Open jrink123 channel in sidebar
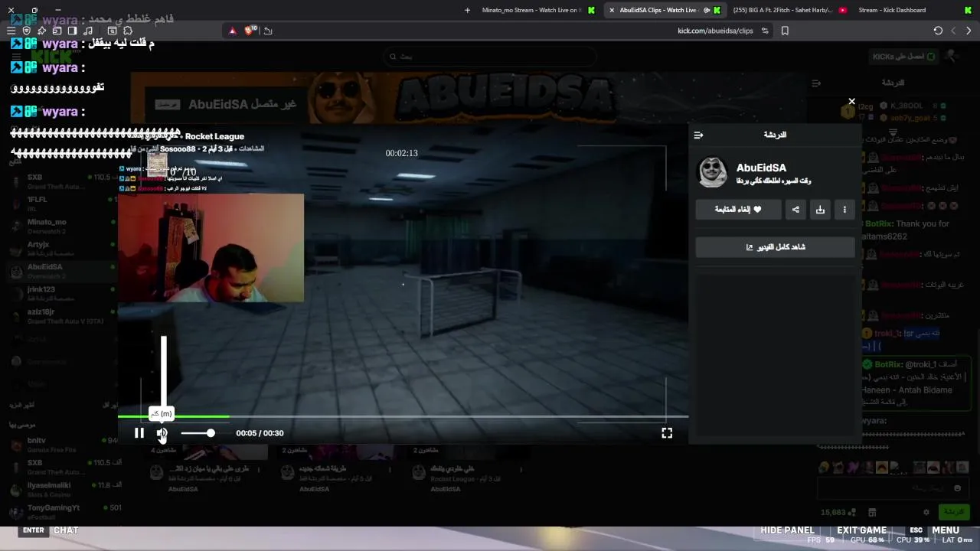The height and width of the screenshot is (551, 980). tap(63, 293)
